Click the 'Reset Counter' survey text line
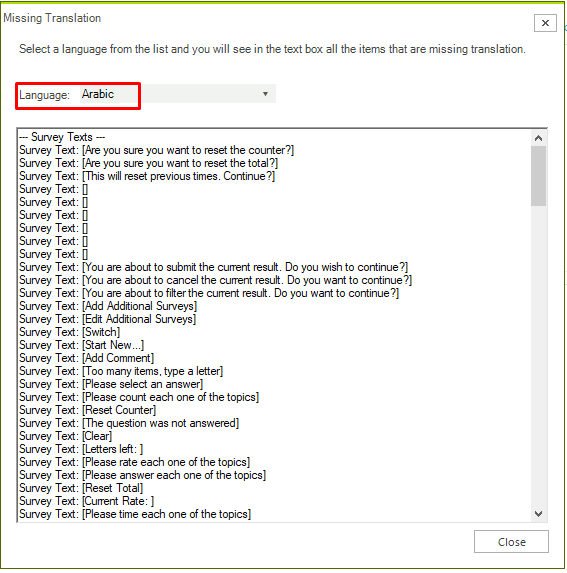The width and height of the screenshot is (567, 573). (87, 410)
